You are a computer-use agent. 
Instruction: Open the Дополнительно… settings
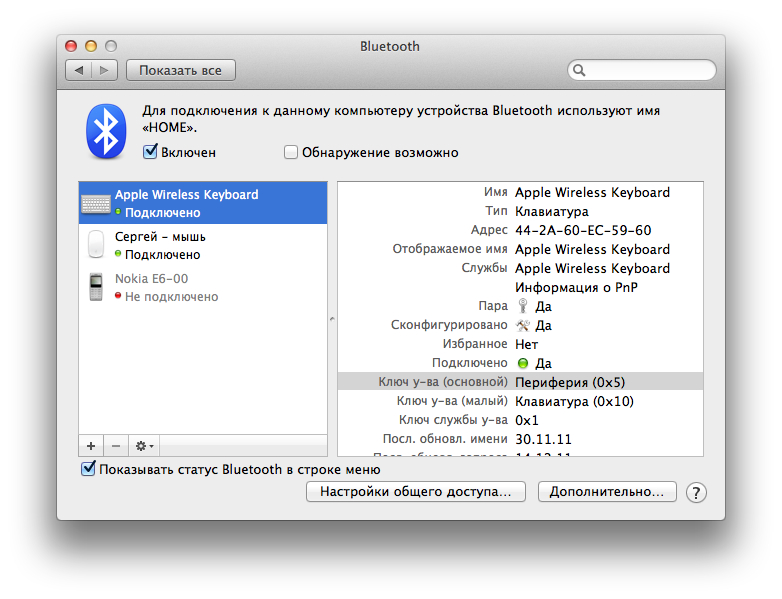(607, 492)
